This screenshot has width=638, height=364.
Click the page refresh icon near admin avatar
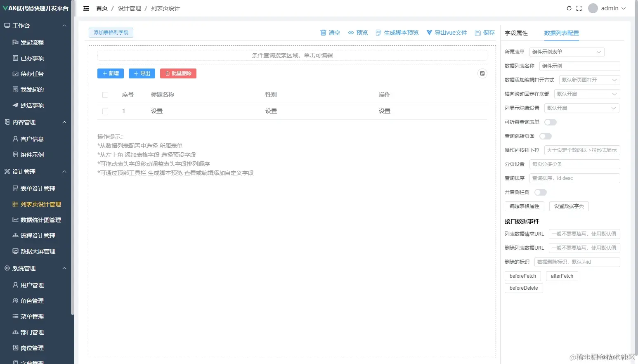pyautogui.click(x=569, y=8)
